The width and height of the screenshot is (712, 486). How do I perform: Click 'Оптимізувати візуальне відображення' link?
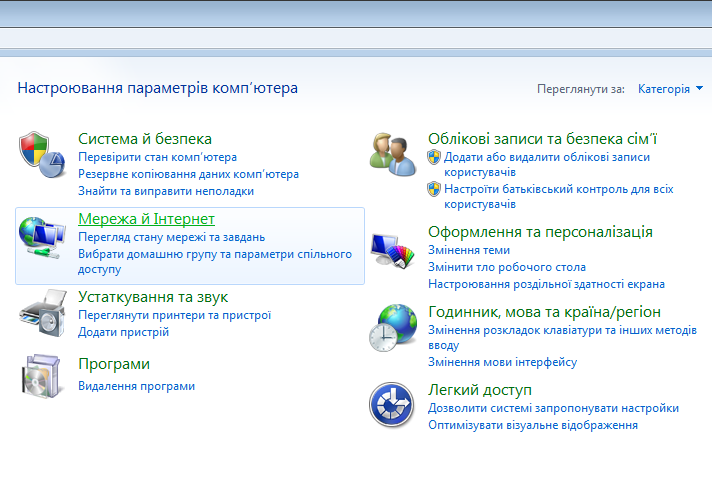533,425
